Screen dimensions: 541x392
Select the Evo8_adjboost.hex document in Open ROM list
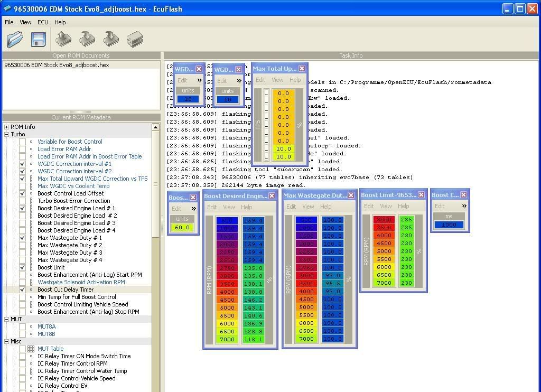(57, 65)
